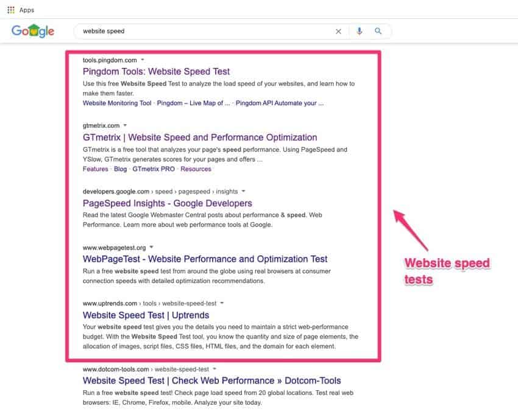Open dropdown arrow beside www.webpagetest.org
This screenshot has width=518, height=420.
point(151,247)
